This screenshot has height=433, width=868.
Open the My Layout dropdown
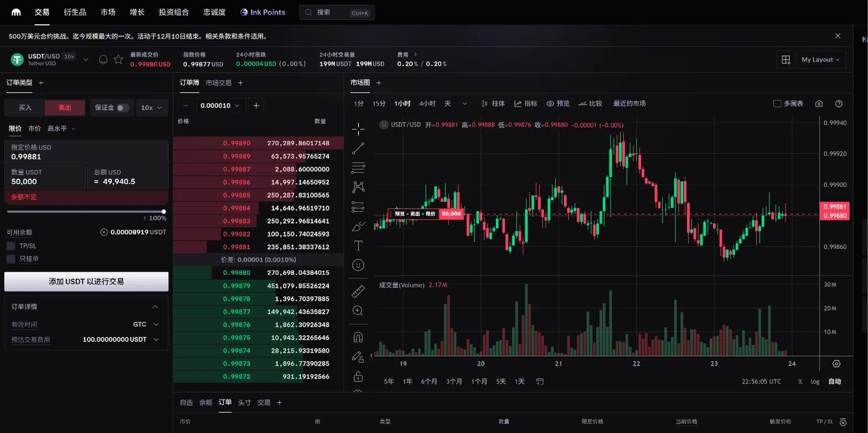(x=821, y=60)
